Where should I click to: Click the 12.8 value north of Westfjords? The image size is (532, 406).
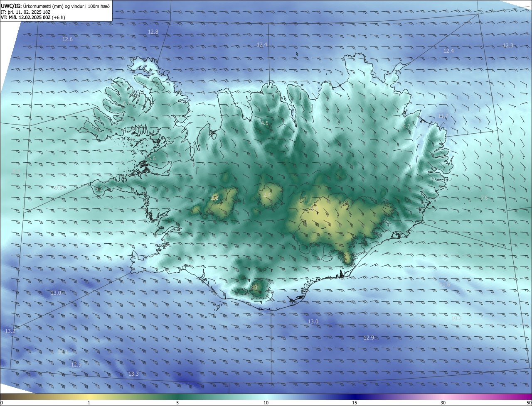coord(153,32)
